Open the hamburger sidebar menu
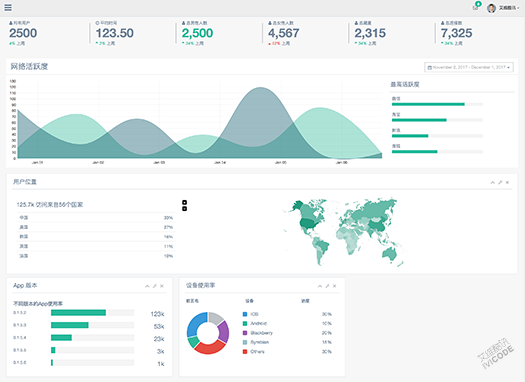 (x=8, y=7)
